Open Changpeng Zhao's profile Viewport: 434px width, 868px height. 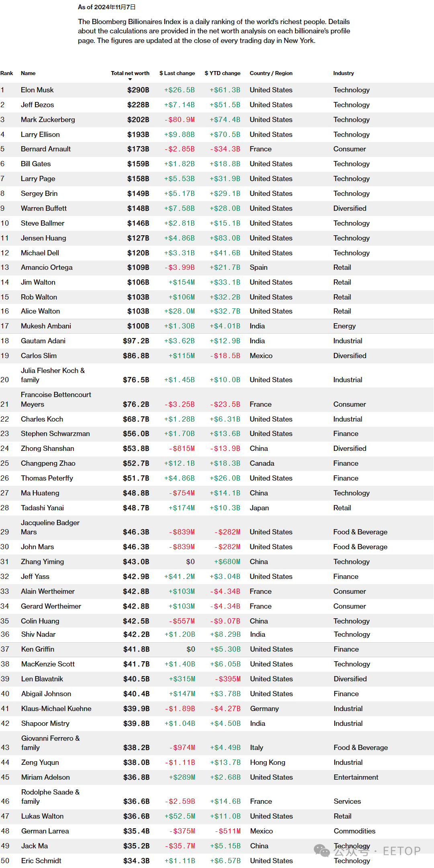click(x=48, y=463)
